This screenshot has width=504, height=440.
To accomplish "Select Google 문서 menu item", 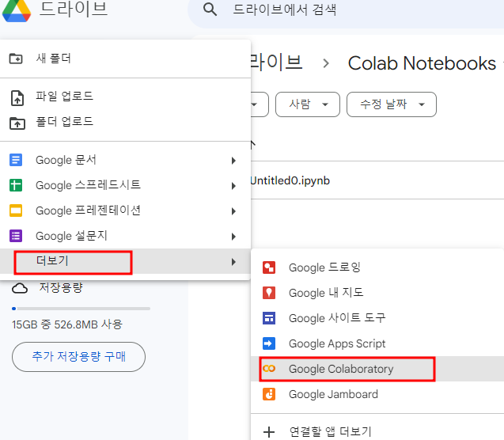I will click(x=125, y=160).
